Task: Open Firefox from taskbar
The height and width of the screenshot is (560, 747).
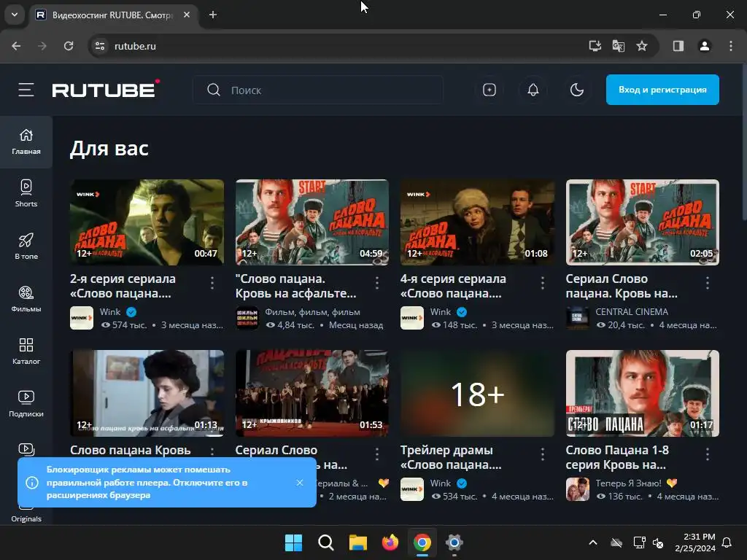Action: tap(390, 542)
